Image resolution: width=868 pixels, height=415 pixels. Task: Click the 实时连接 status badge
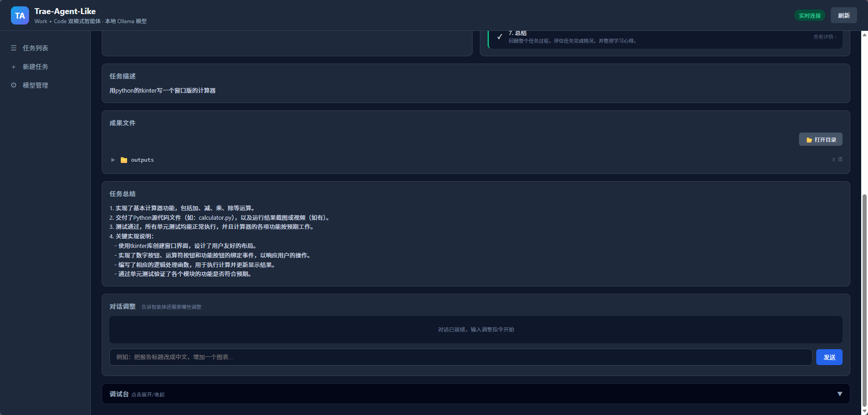(810, 15)
